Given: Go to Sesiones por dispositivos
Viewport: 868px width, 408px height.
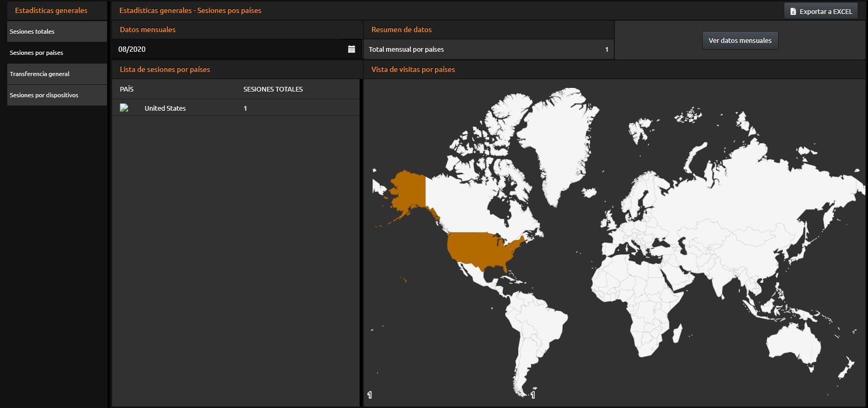Looking at the screenshot, I should pos(57,95).
